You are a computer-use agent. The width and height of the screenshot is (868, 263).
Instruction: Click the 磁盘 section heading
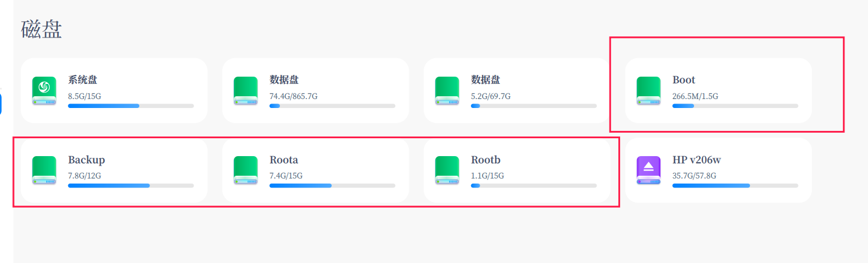[41, 30]
